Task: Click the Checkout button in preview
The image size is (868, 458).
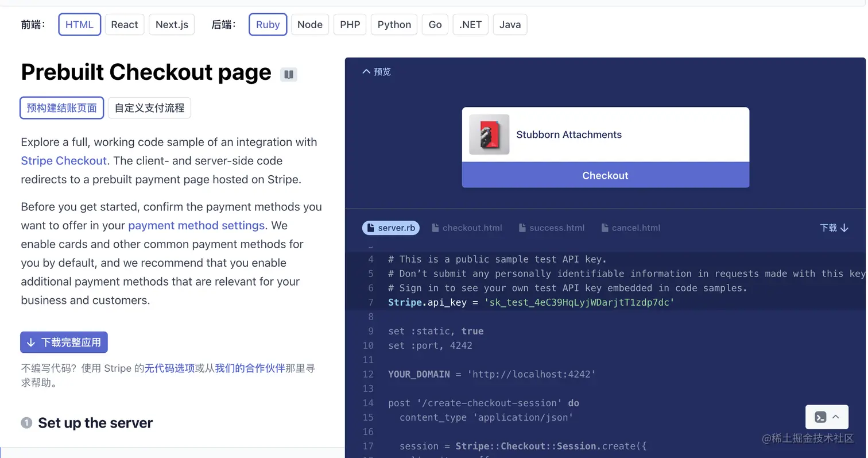Action: click(606, 175)
